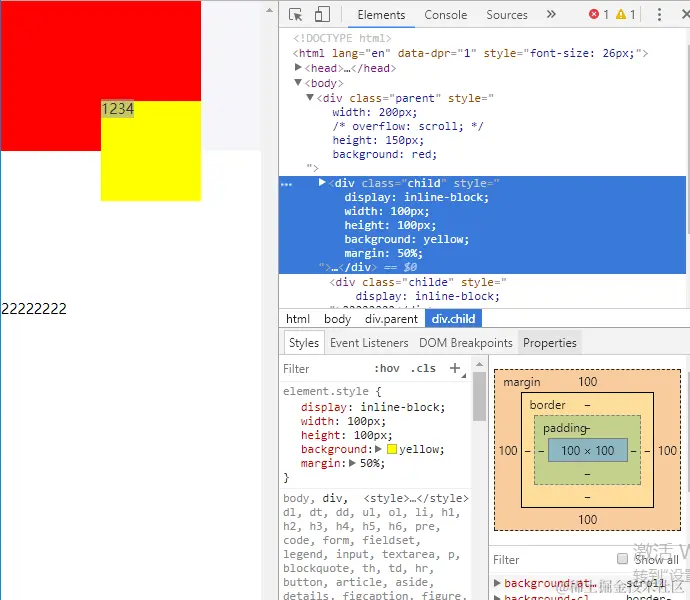
Task: Click the div.child breadcrumb
Action: [453, 319]
